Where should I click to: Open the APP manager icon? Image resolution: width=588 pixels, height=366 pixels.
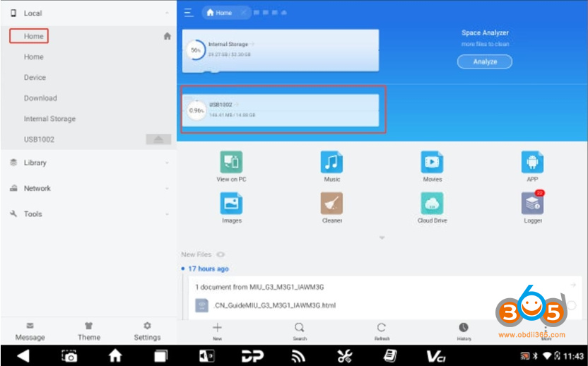point(532,163)
